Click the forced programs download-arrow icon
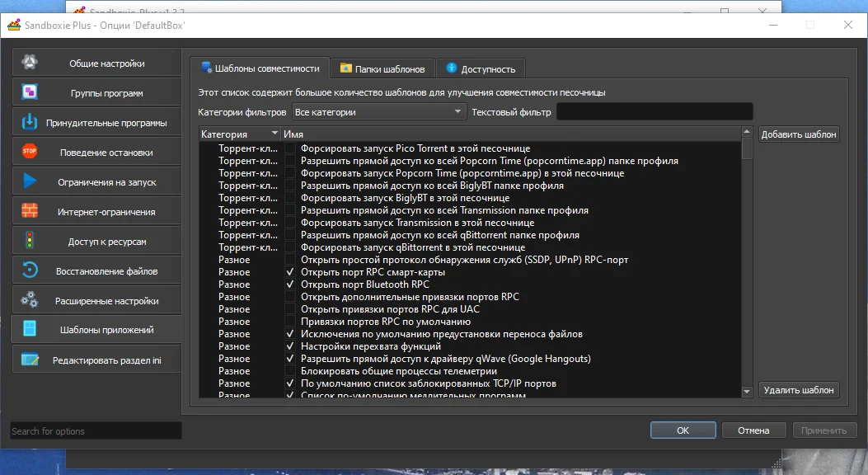Image resolution: width=868 pixels, height=475 pixels. (30, 121)
